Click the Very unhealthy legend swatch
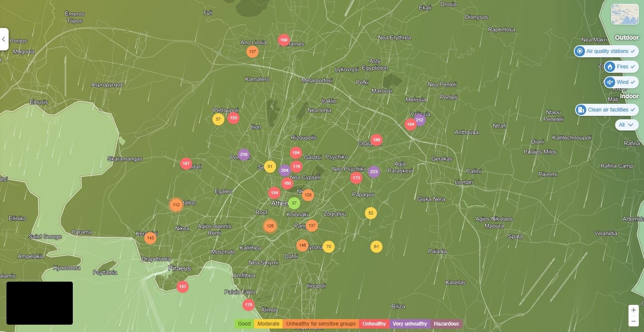The height and width of the screenshot is (332, 644). click(409, 324)
